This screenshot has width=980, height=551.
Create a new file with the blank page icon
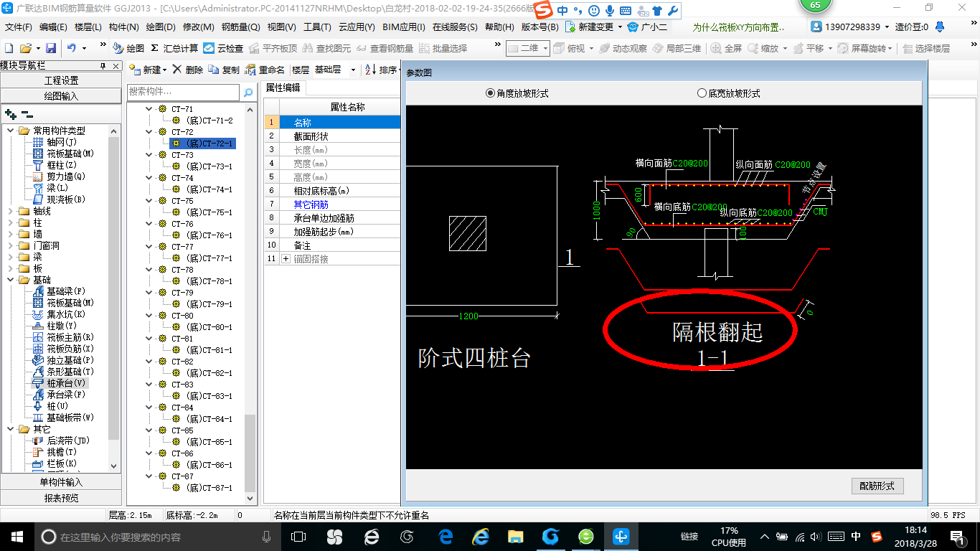click(x=9, y=48)
